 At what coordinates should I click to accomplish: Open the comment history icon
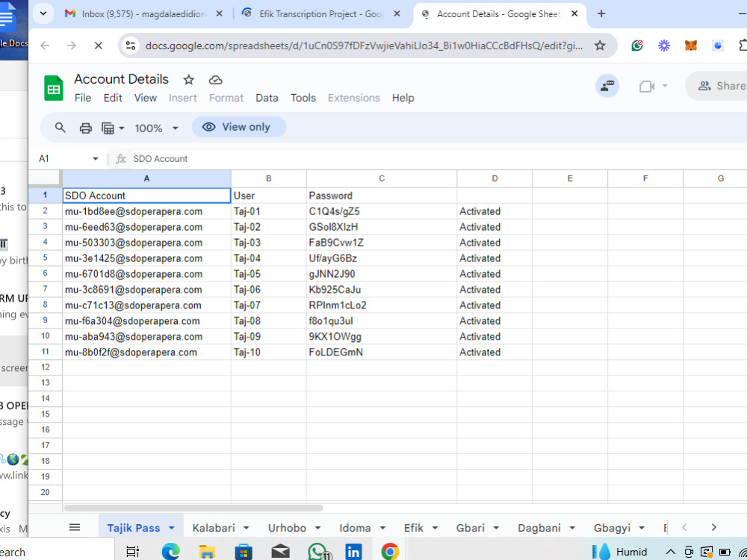(607, 86)
